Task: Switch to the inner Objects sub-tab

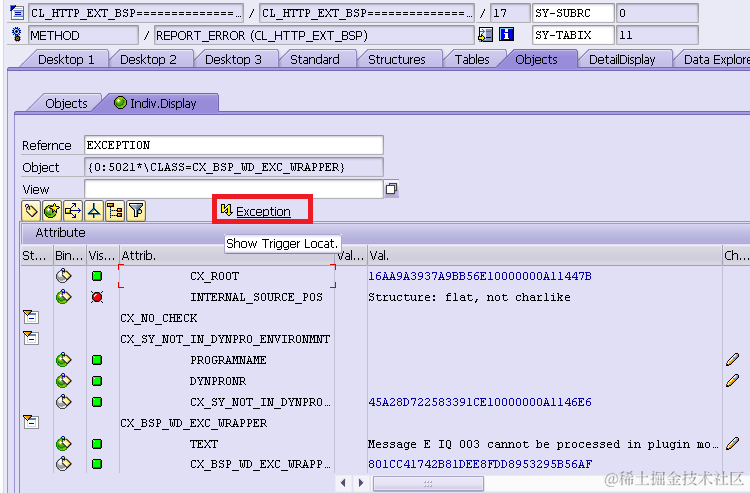Action: pos(66,103)
